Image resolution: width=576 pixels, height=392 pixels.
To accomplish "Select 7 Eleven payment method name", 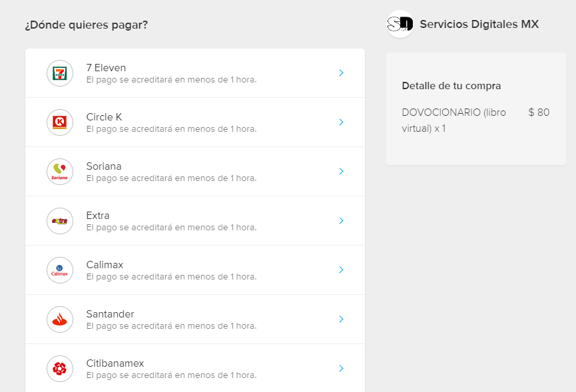I will click(106, 68).
